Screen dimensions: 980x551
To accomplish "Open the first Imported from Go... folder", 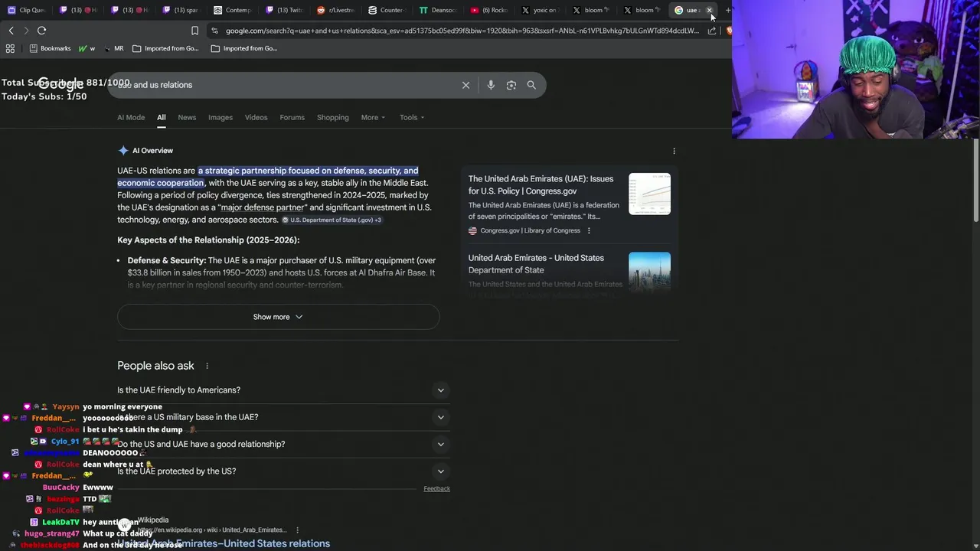I will [165, 48].
